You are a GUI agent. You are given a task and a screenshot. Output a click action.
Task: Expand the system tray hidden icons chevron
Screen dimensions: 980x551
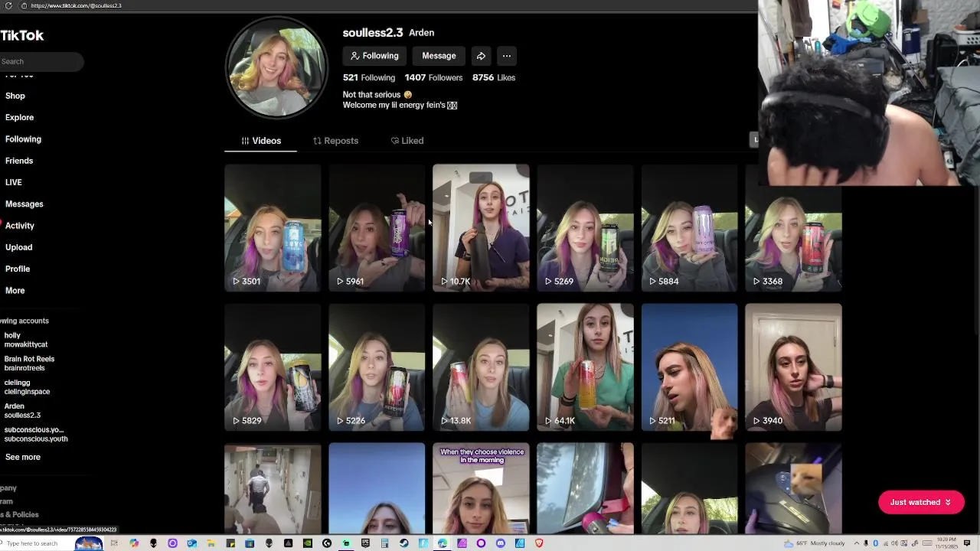pos(857,543)
